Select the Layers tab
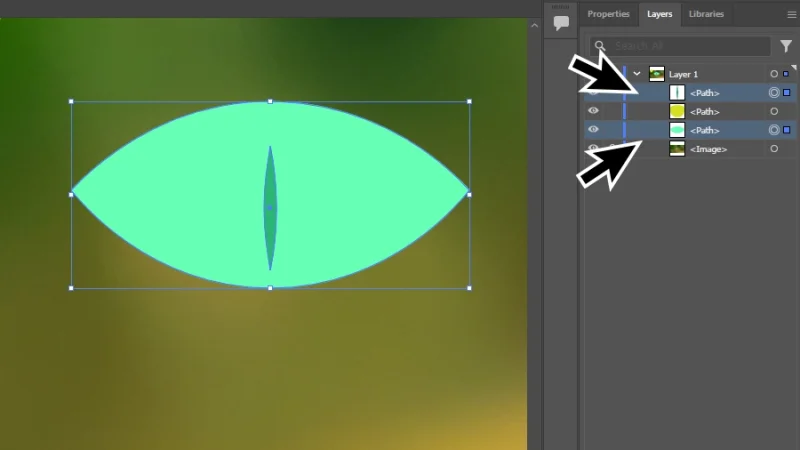 (658, 14)
